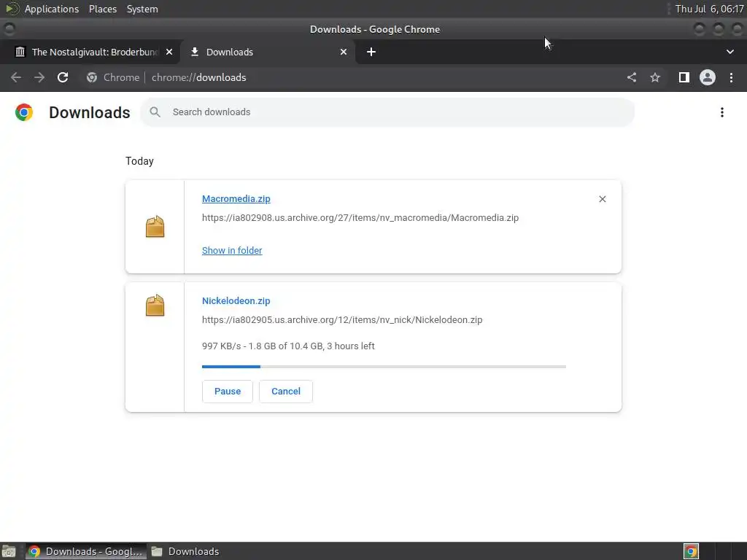The image size is (747, 560).
Task: Close The Nostalgivault tab
Action: click(169, 52)
